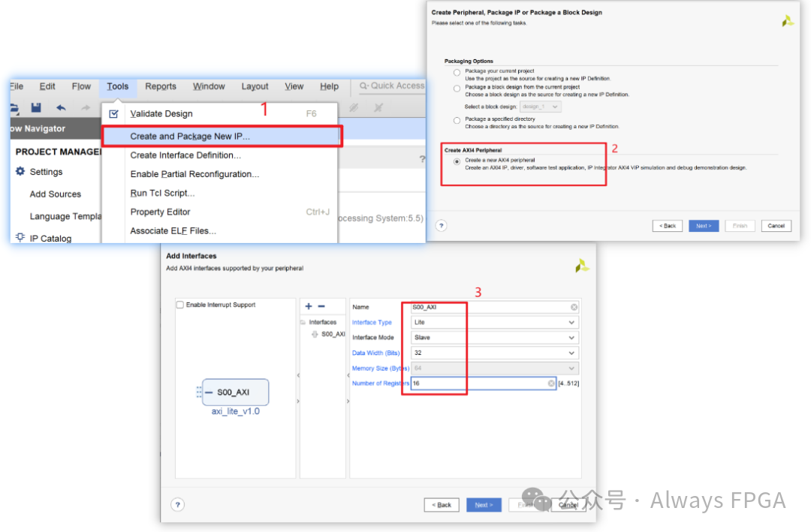The height and width of the screenshot is (532, 811).
Task: Collapse the S00_AXI port on the block symbol
Action: [209, 392]
